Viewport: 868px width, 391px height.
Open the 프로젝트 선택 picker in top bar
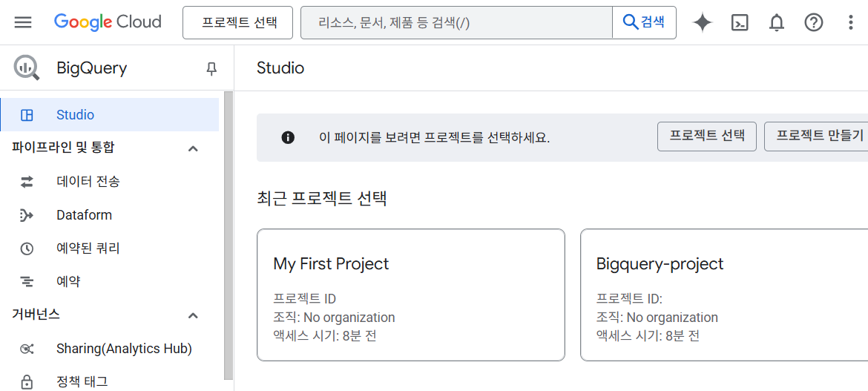237,23
